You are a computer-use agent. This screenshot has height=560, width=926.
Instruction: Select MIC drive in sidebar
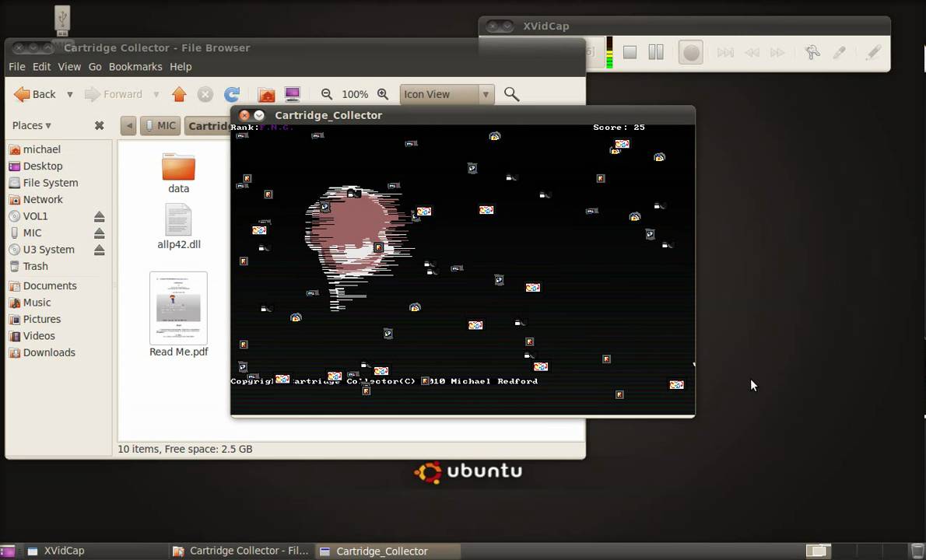click(26, 233)
